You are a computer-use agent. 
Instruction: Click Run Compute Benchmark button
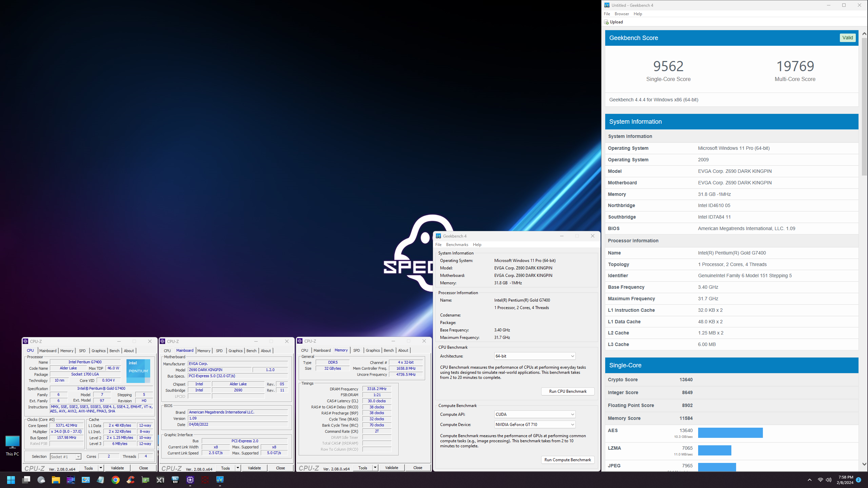[x=568, y=460]
